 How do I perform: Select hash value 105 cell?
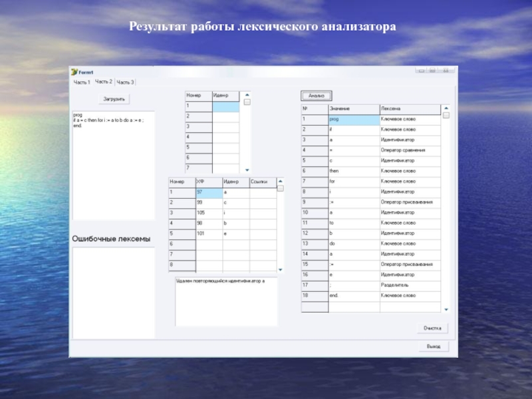click(x=209, y=213)
